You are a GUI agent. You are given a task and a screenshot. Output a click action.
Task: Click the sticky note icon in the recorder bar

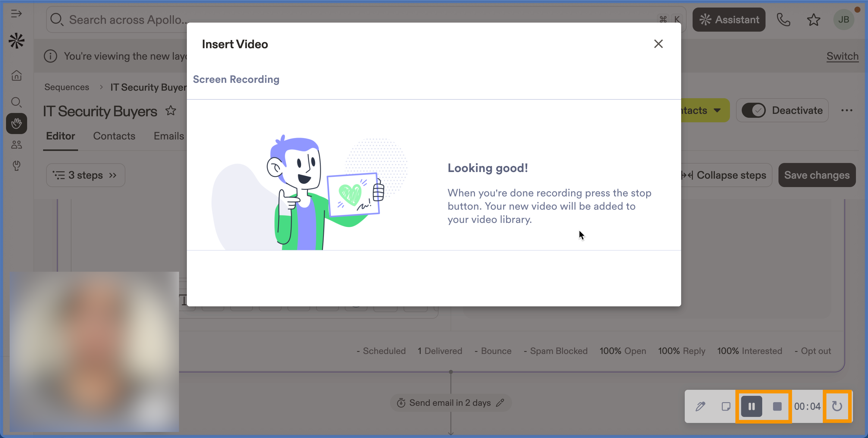point(726,406)
